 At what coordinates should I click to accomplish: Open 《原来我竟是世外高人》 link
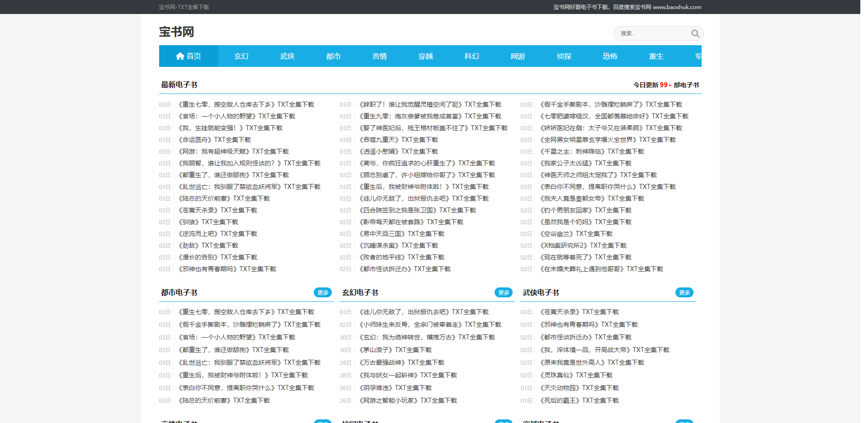click(x=591, y=362)
